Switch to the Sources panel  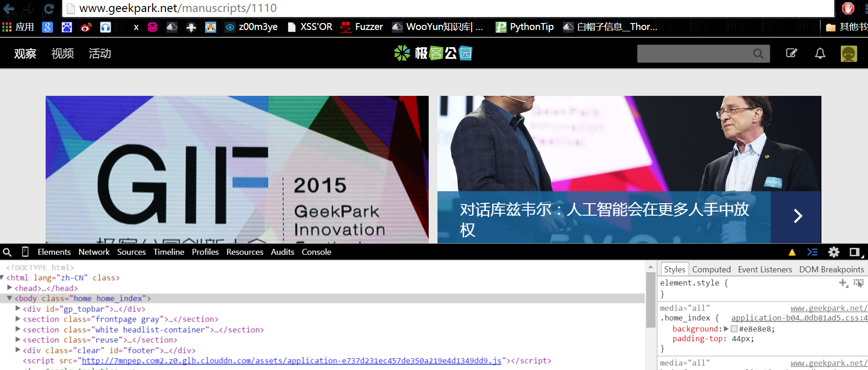click(131, 252)
